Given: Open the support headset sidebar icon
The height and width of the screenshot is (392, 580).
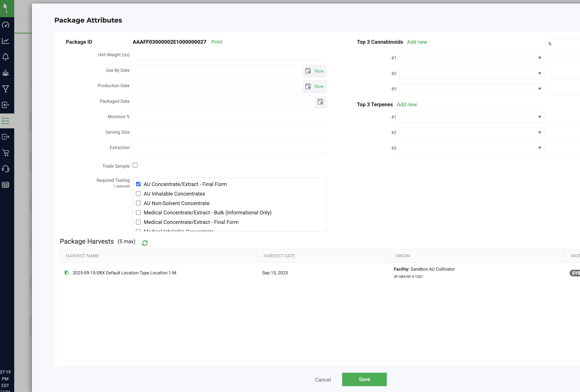Looking at the screenshot, I should click(x=6, y=169).
